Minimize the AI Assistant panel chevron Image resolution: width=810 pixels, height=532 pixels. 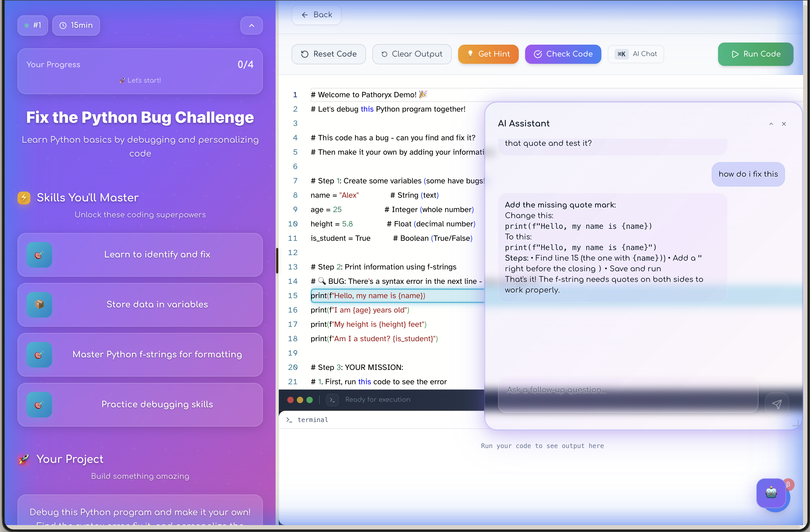[x=771, y=124]
